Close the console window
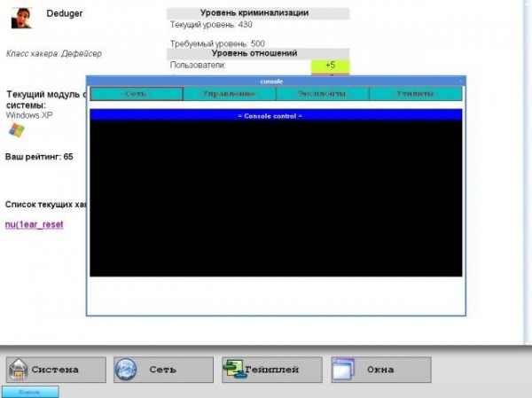The image size is (532, 398). [460, 81]
